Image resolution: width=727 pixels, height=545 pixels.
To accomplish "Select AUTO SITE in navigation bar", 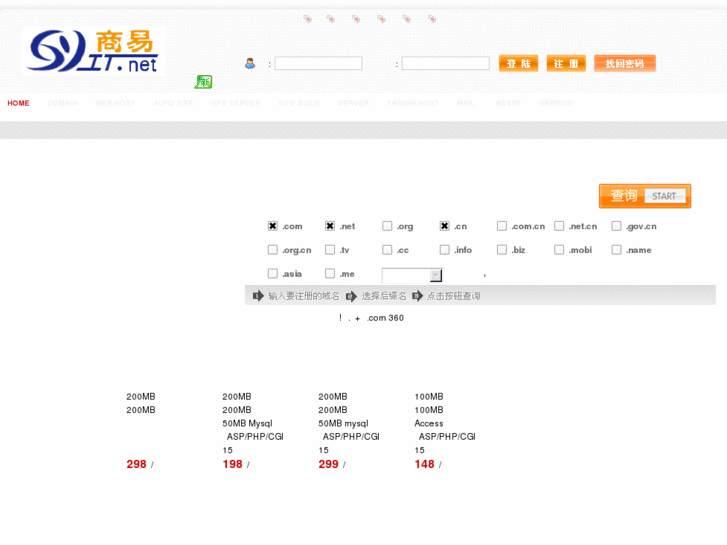I will 173,103.
